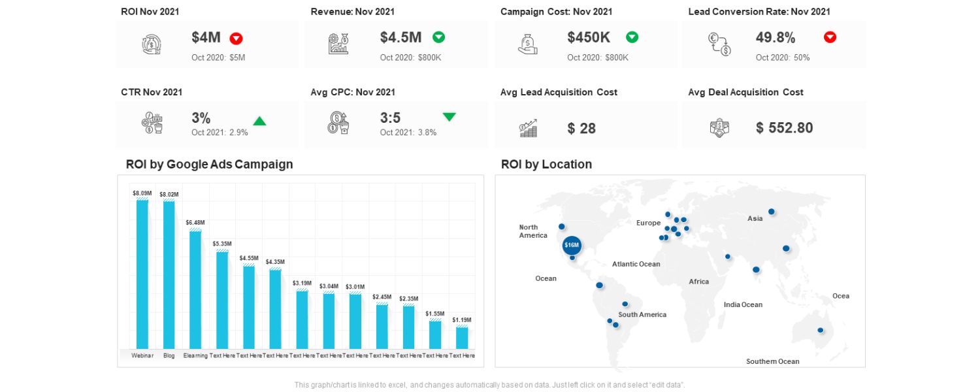Click the edit data instruction text below charts
Viewport: 980px width, 392px height.
coord(490,385)
